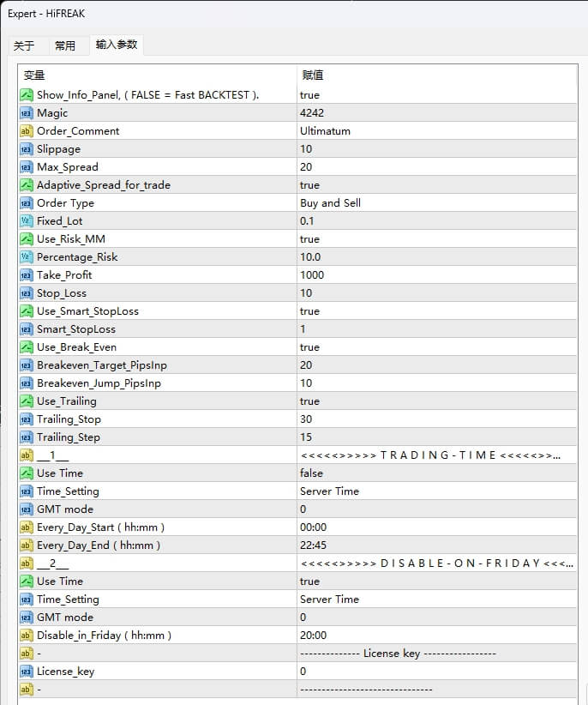
Task: Click the integer icon next to Slippage
Action: tap(27, 149)
